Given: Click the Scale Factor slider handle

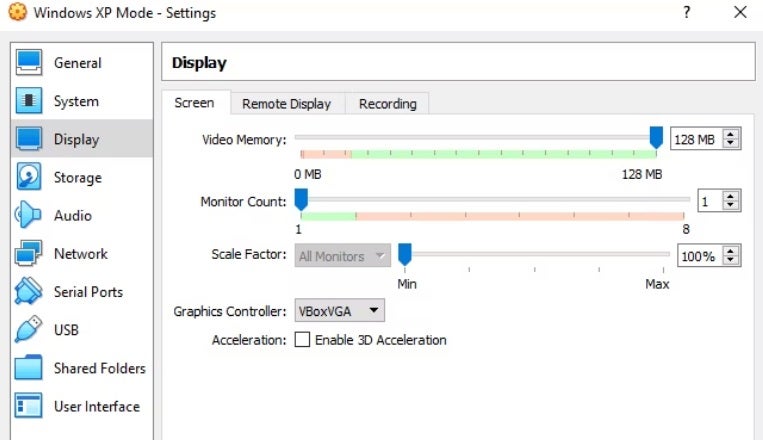Looking at the screenshot, I should (405, 254).
